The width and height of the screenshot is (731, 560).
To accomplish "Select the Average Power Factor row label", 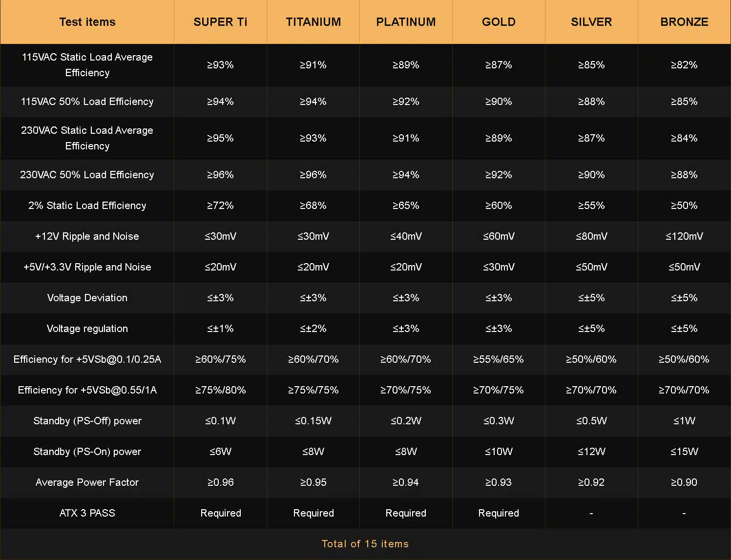I will tap(87, 482).
